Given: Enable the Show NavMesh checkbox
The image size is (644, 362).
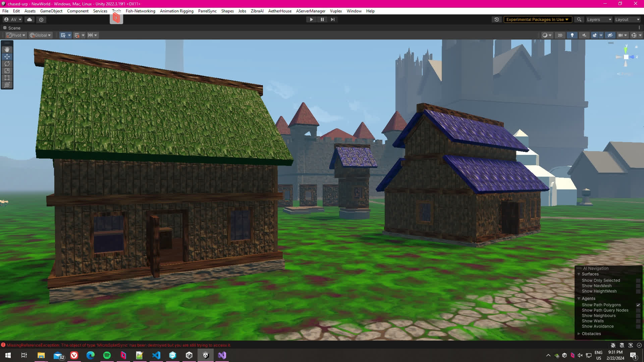Looking at the screenshot, I should 638,286.
